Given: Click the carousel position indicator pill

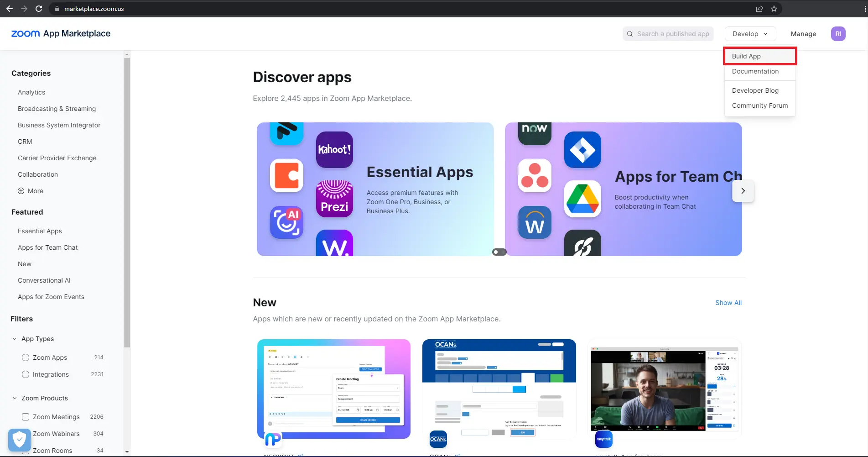Looking at the screenshot, I should click(x=499, y=252).
